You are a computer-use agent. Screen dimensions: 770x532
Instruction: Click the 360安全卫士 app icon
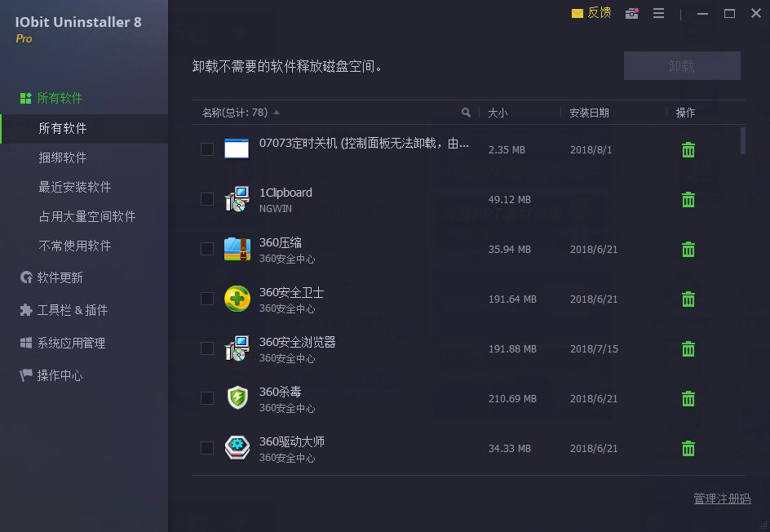pyautogui.click(x=237, y=298)
